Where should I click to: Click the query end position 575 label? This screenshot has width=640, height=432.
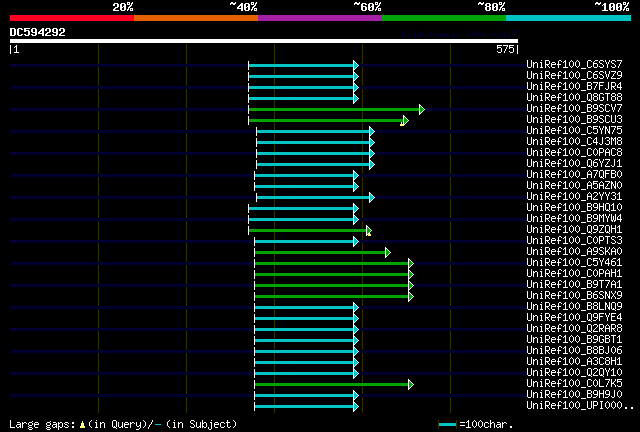(505, 49)
